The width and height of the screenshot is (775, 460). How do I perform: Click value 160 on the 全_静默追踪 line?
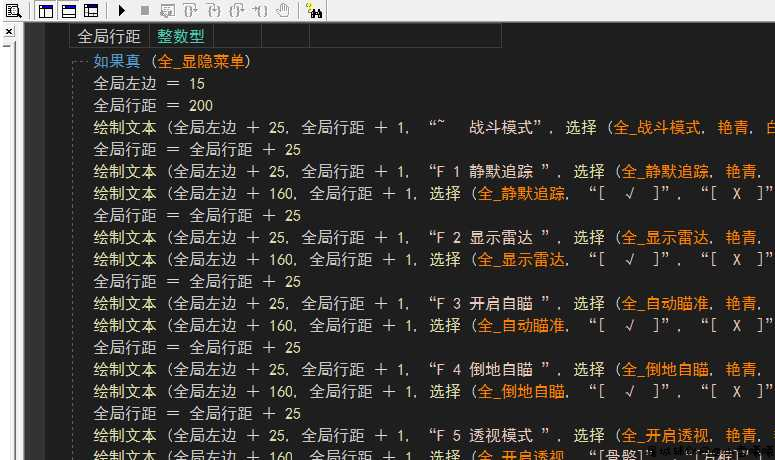click(x=281, y=193)
